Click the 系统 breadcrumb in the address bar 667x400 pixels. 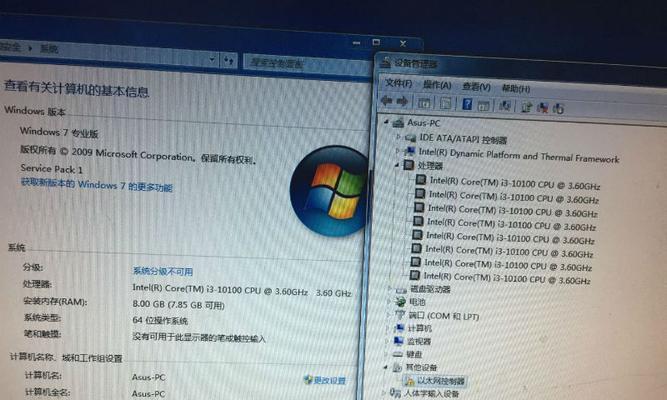(x=48, y=49)
